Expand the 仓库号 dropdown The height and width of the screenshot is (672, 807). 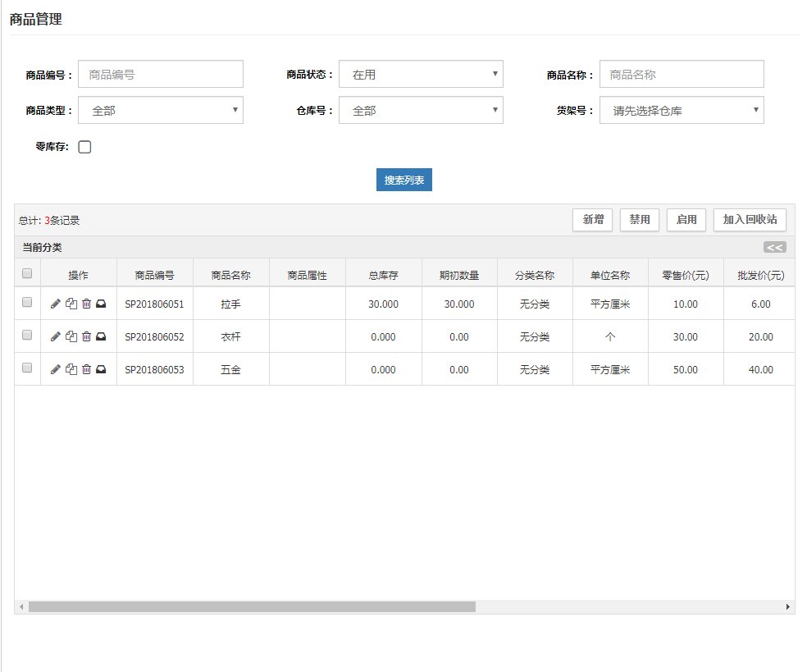[x=421, y=111]
